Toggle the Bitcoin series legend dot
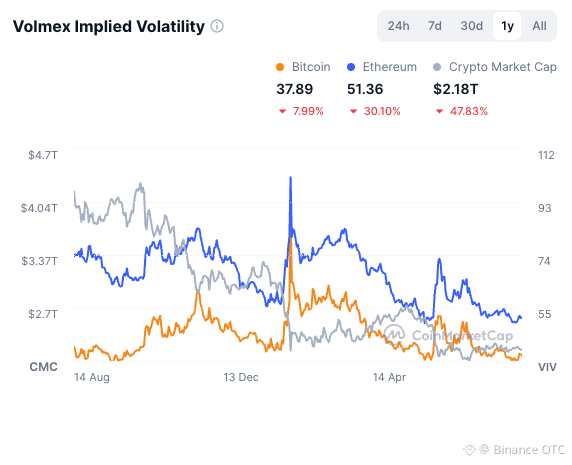The image size is (572, 465). tap(280, 67)
